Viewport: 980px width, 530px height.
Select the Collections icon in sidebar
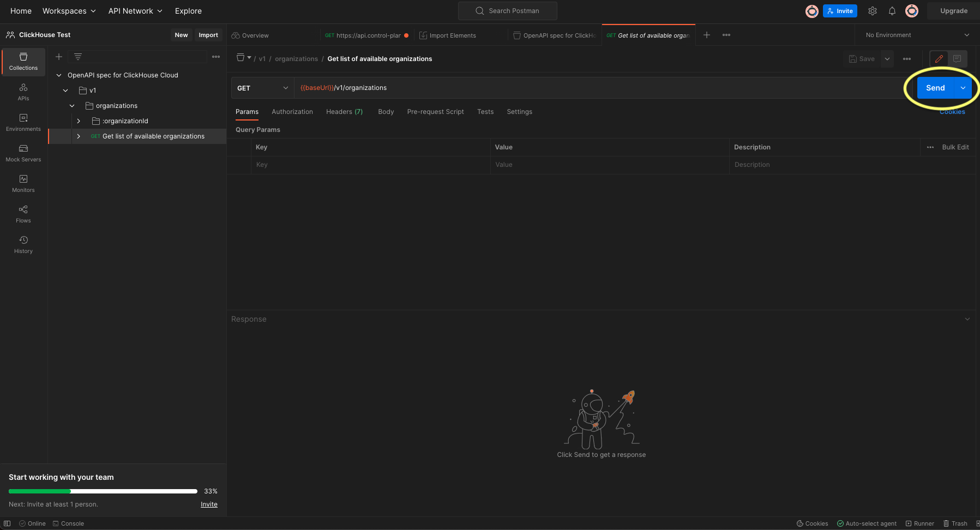(x=23, y=62)
